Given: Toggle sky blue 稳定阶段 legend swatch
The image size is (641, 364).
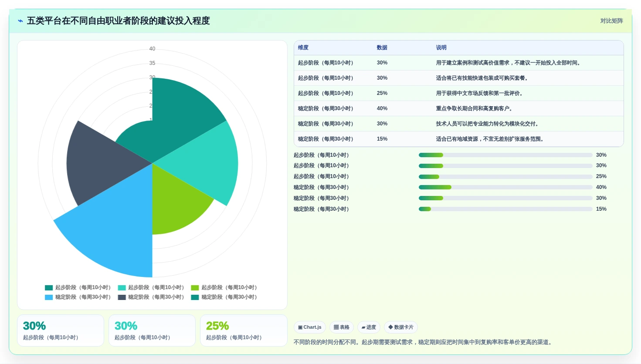Looking at the screenshot, I should (x=49, y=297).
